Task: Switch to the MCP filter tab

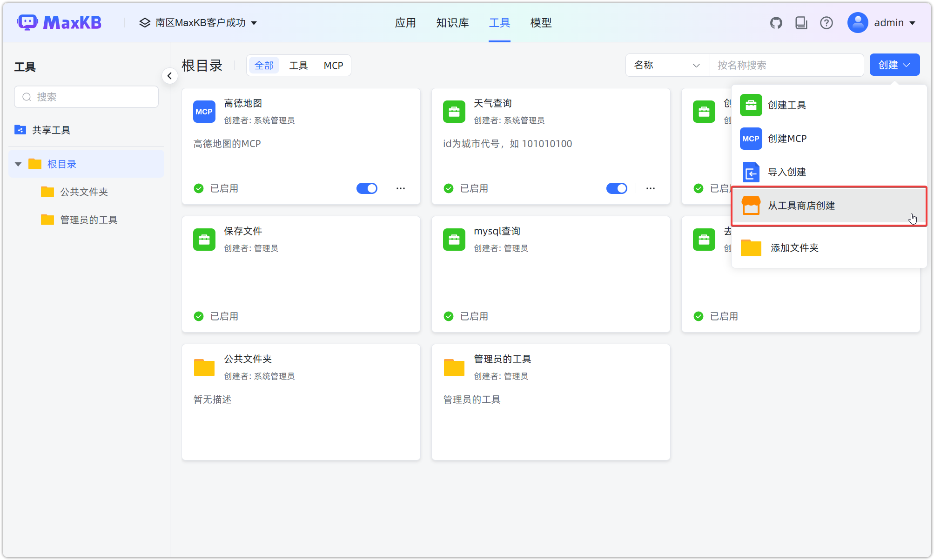Action: tap(333, 65)
